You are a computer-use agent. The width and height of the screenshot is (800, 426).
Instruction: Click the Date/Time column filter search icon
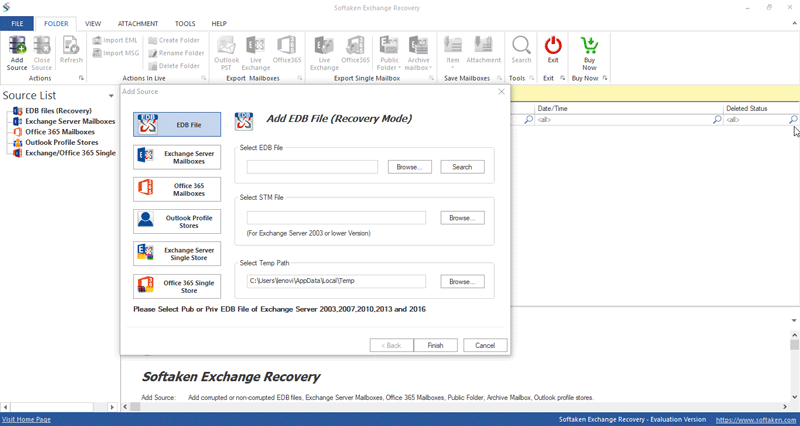(x=717, y=119)
